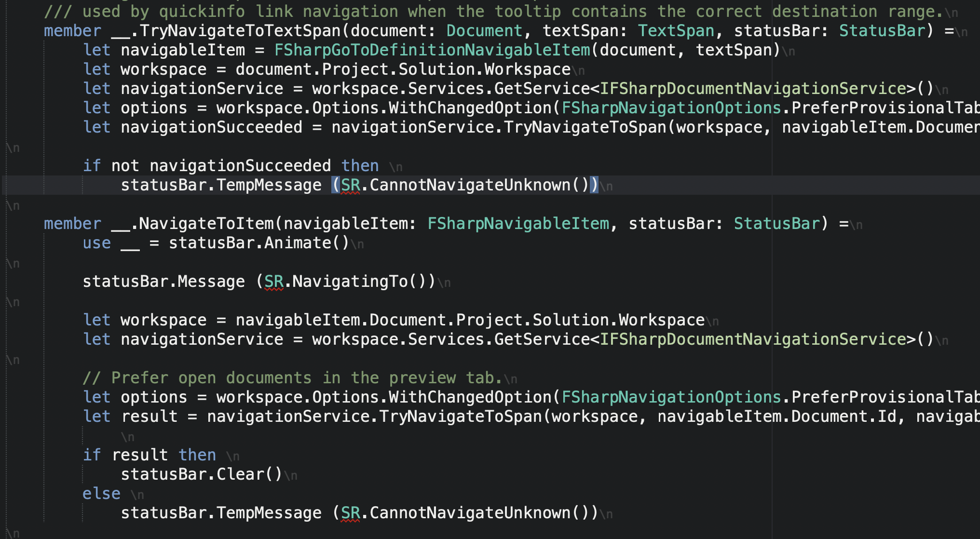The width and height of the screenshot is (980, 539).
Task: Click the Document type in first member signature
Action: (x=484, y=31)
